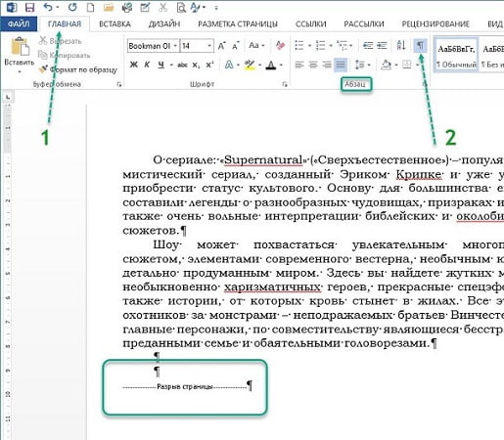Viewport: 504px width, 440px height.
Task: Toggle bold Ж formatting
Action: tap(134, 65)
